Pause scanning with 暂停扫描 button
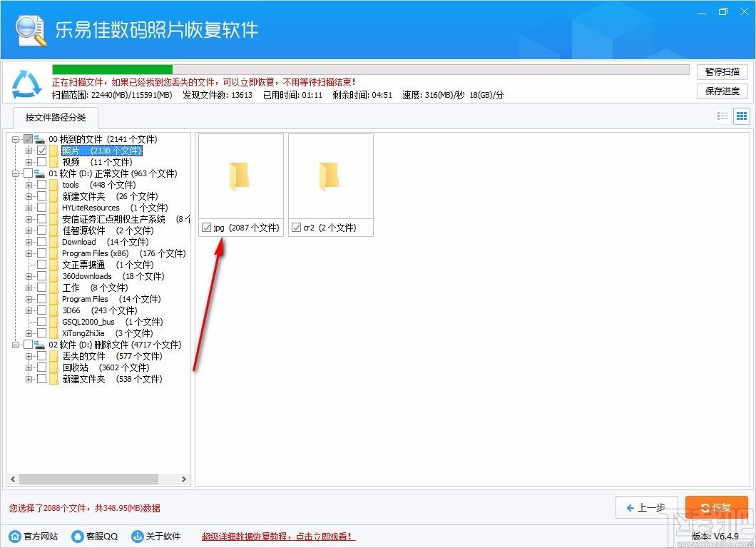Viewport: 756px width, 548px height. point(722,72)
